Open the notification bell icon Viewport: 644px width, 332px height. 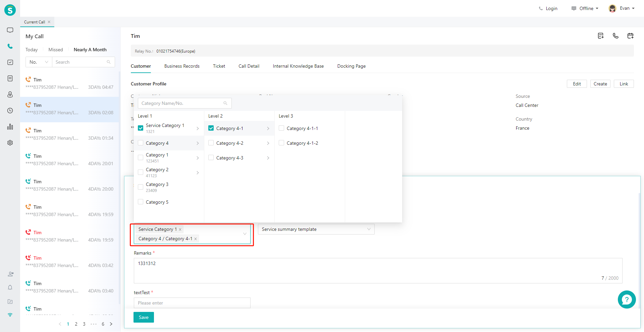pyautogui.click(x=10, y=287)
